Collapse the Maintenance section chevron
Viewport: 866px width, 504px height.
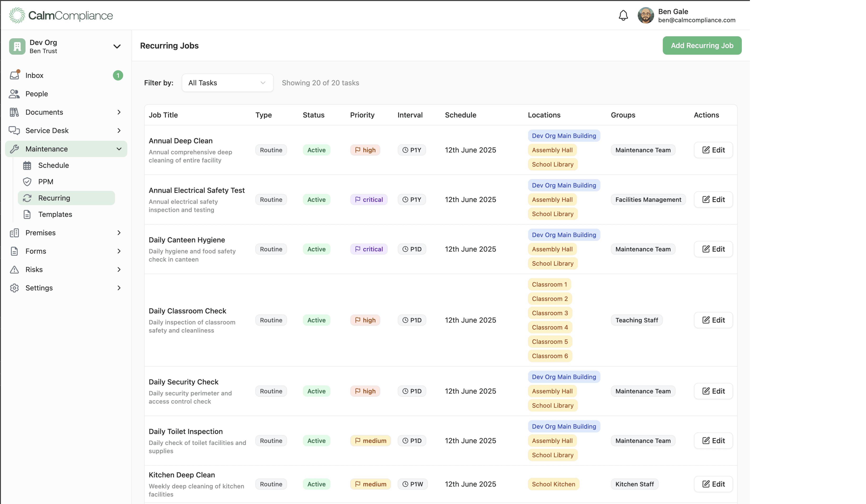119,149
